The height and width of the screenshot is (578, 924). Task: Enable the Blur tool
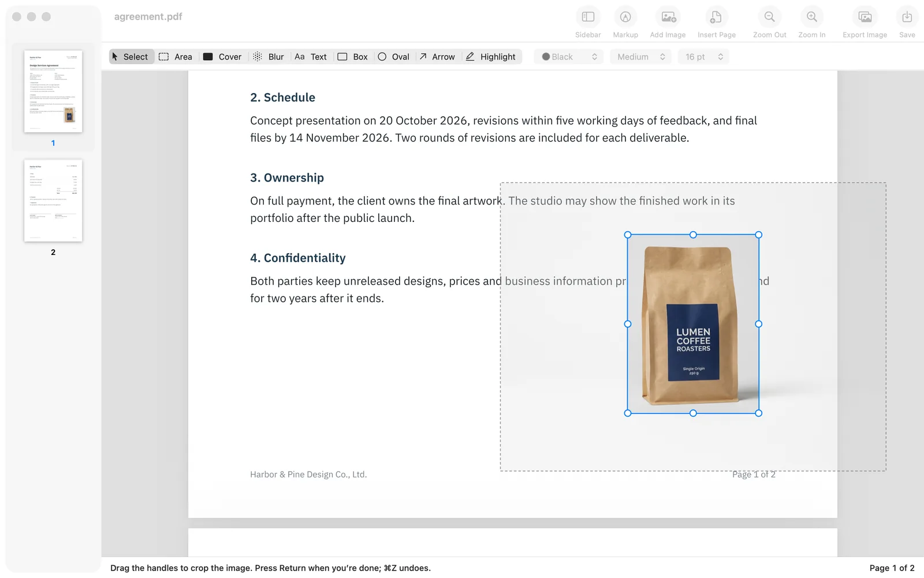coord(269,57)
